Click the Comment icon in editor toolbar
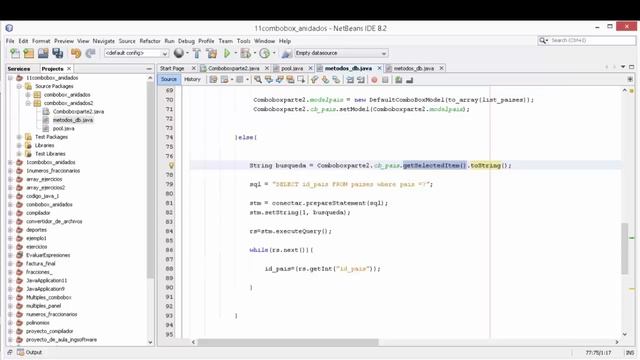This screenshot has width=640, height=360. [399, 80]
